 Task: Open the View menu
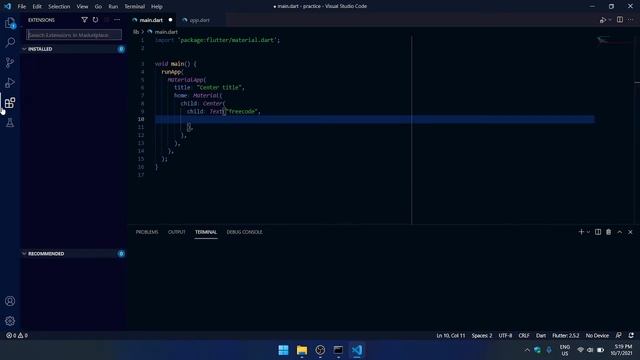click(x=82, y=7)
